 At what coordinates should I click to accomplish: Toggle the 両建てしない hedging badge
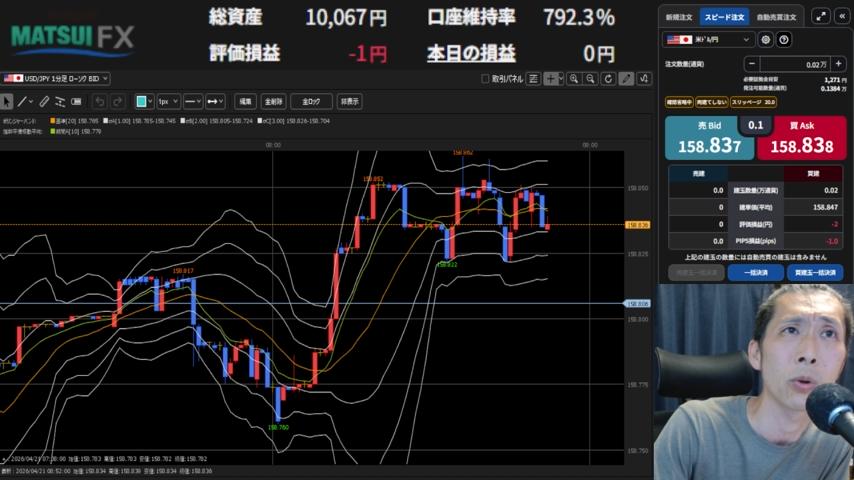(x=711, y=102)
